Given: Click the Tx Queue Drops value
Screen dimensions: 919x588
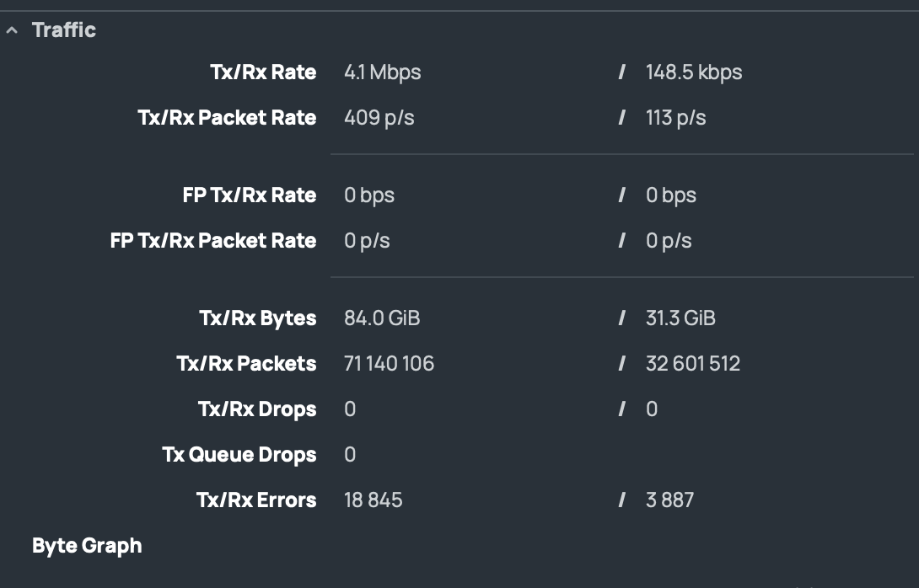Looking at the screenshot, I should point(350,455).
